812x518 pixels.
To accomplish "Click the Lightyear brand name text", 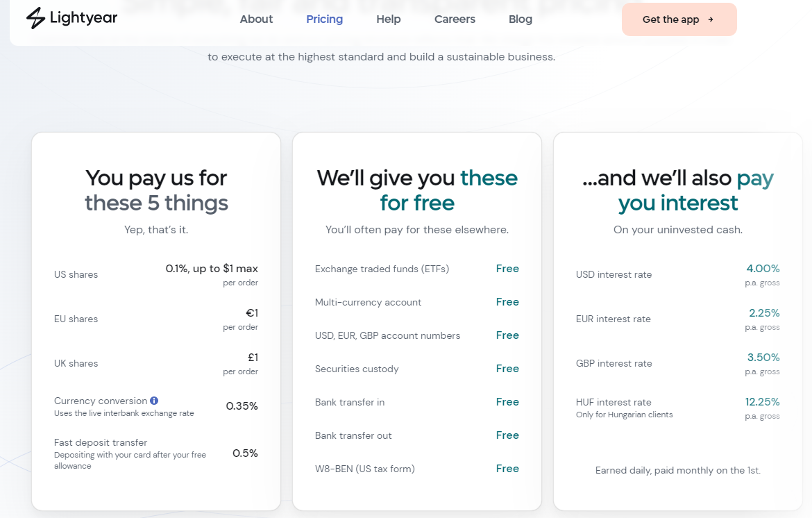I will 83,18.
